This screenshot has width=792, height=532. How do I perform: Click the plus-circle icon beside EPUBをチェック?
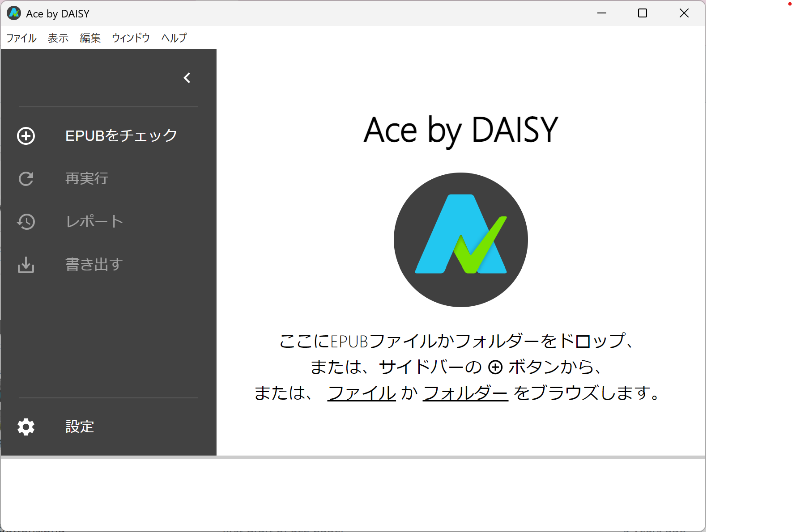[26, 136]
